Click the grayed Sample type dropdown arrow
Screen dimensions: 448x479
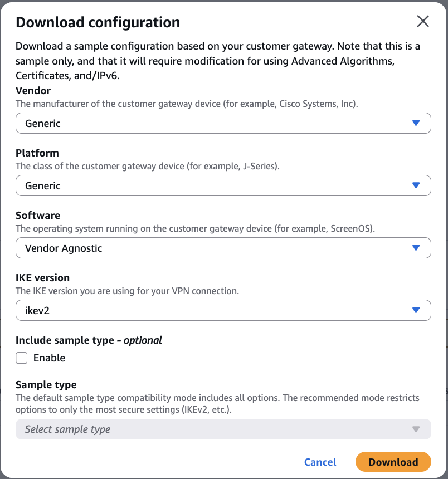(x=416, y=429)
